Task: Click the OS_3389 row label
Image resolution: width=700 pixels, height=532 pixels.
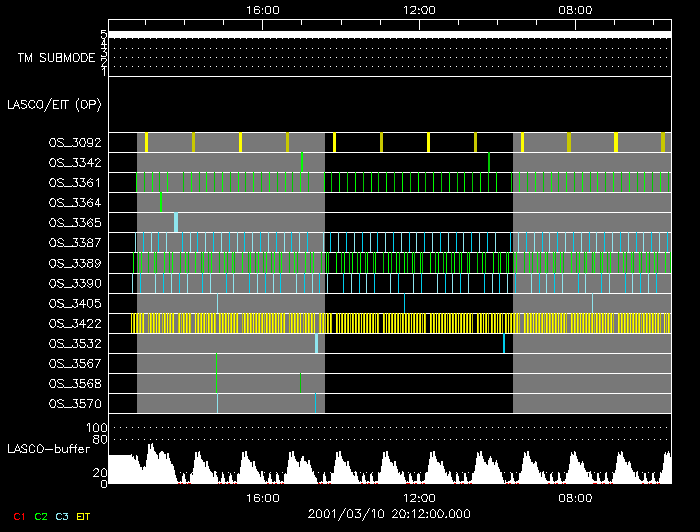Action: (74, 263)
